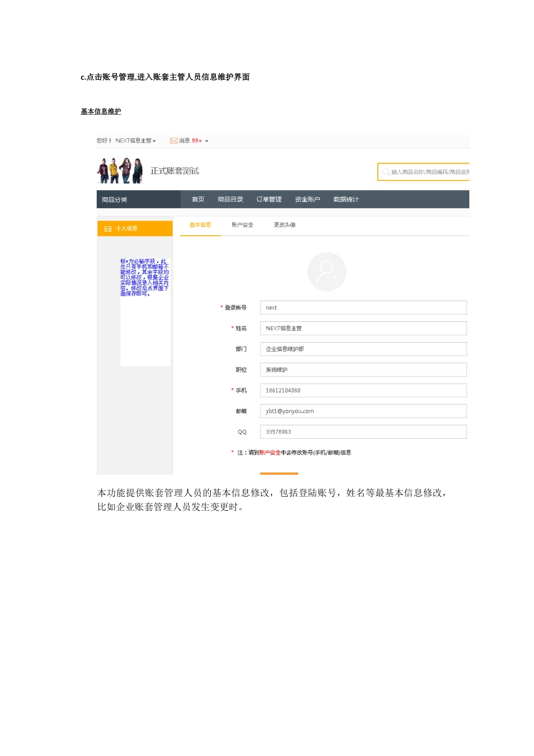Follow the red 账户安全 link in the note
The image size is (534, 756).
click(270, 453)
